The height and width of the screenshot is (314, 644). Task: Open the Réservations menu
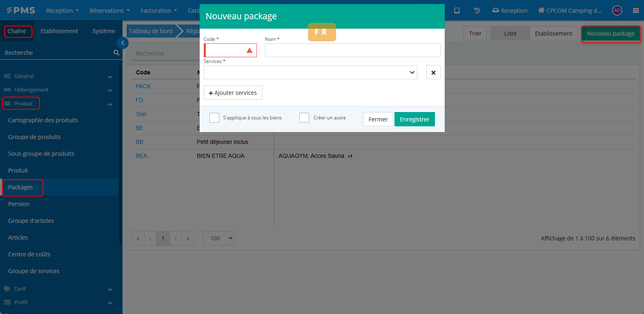pos(109,11)
